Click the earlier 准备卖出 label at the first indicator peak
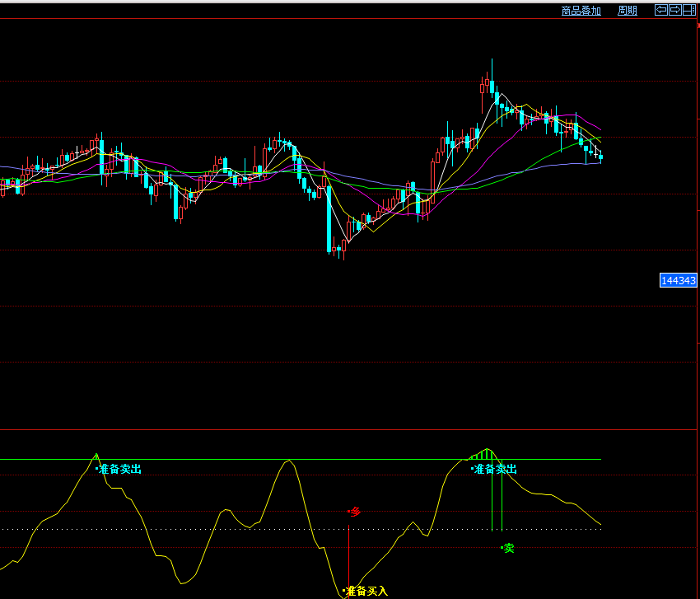This screenshot has width=700, height=599. point(119,469)
